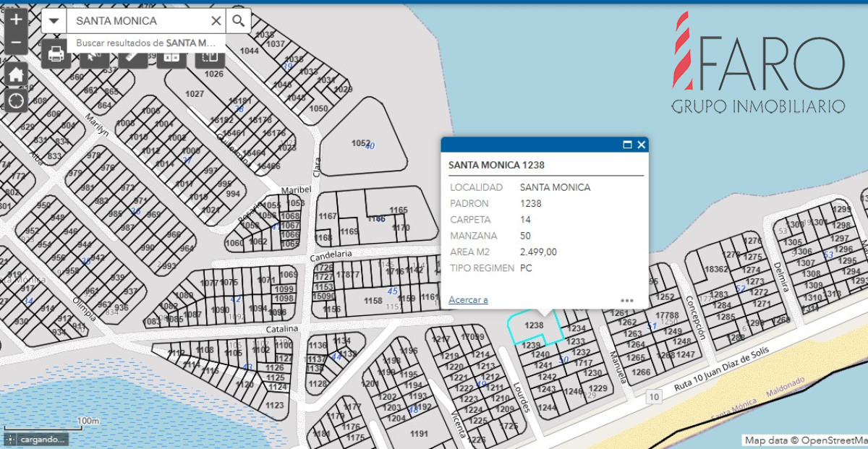The image size is (868, 449).
Task: Maximize the parcel info popup
Action: [627, 145]
